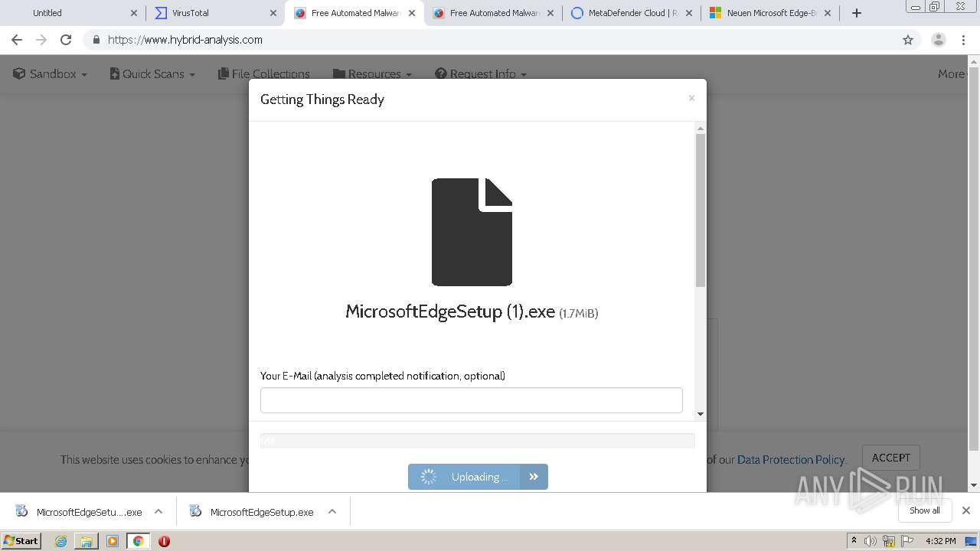Go back to previous page

click(17, 40)
